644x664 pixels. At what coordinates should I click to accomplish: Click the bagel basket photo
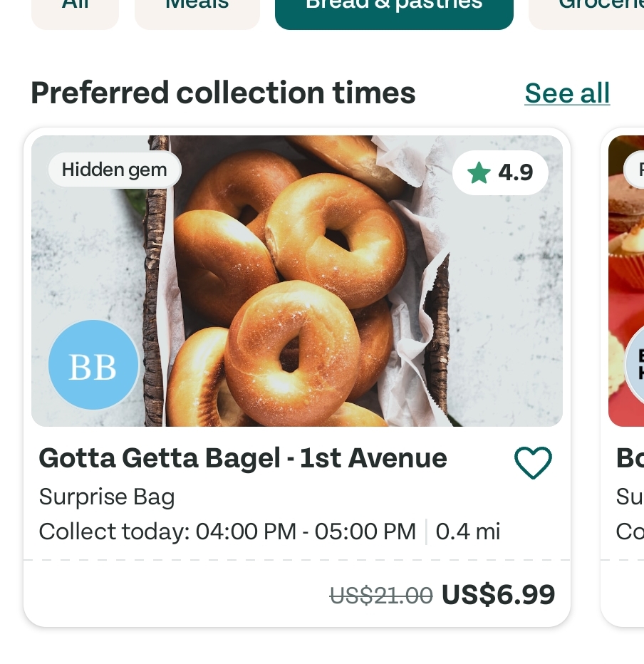[x=297, y=281]
